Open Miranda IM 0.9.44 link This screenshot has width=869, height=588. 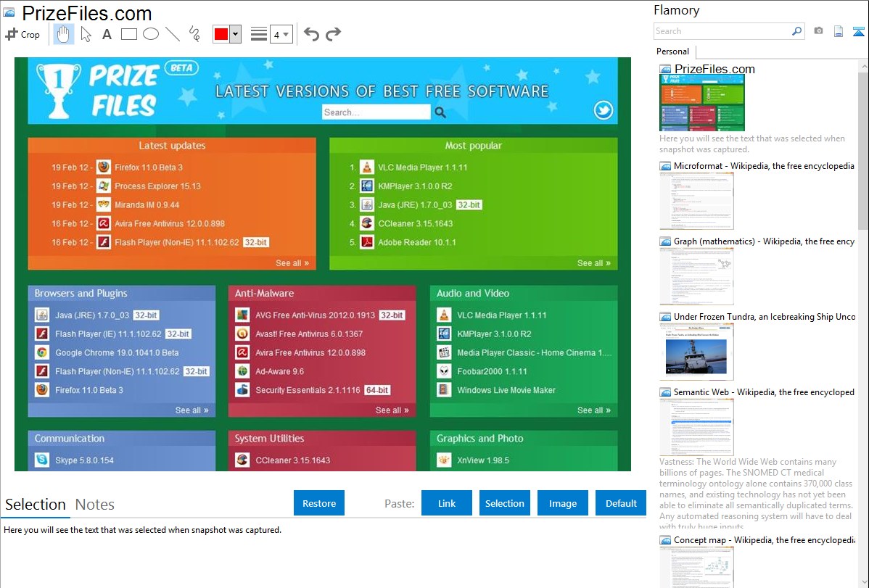pyautogui.click(x=147, y=205)
